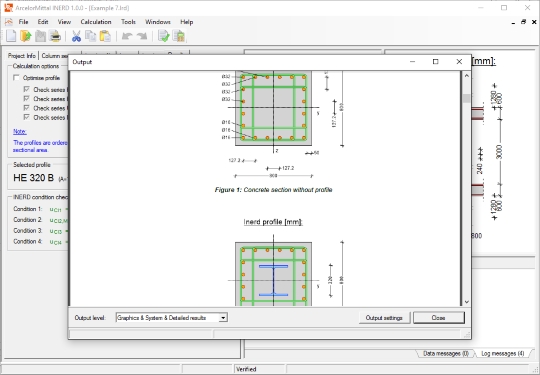Click the Inerd profile section drawing
The height and width of the screenshot is (375, 540).
coord(273,274)
